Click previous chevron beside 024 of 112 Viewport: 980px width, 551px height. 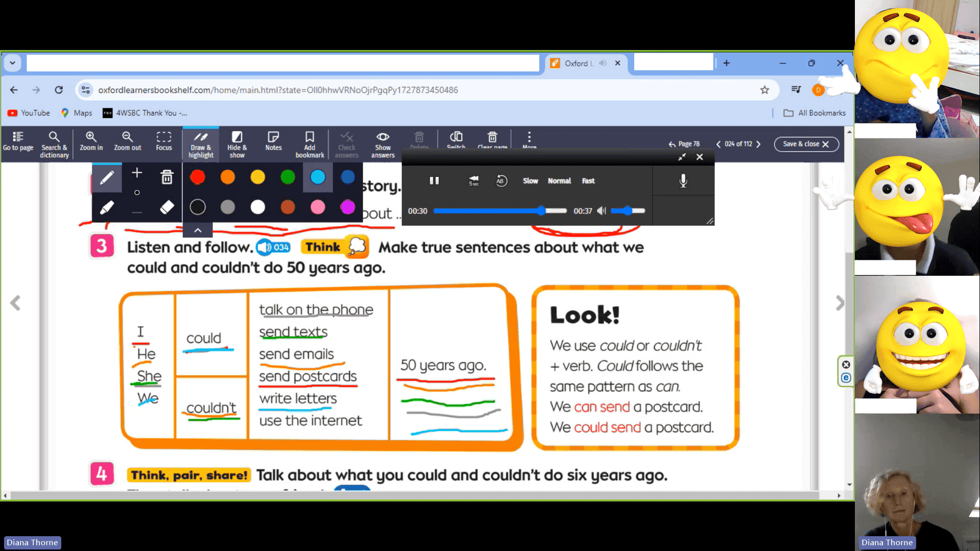(x=719, y=144)
